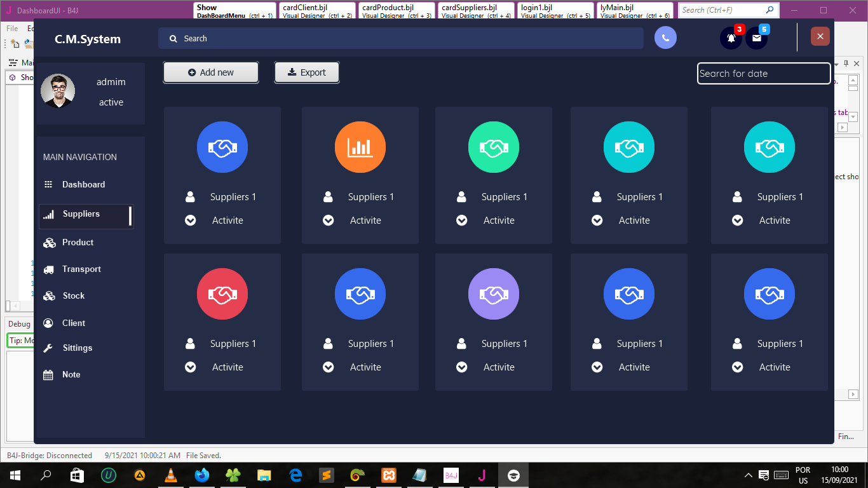Focus the B4J Search (Ctrl+F) box
The image size is (868, 488).
[x=728, y=10]
